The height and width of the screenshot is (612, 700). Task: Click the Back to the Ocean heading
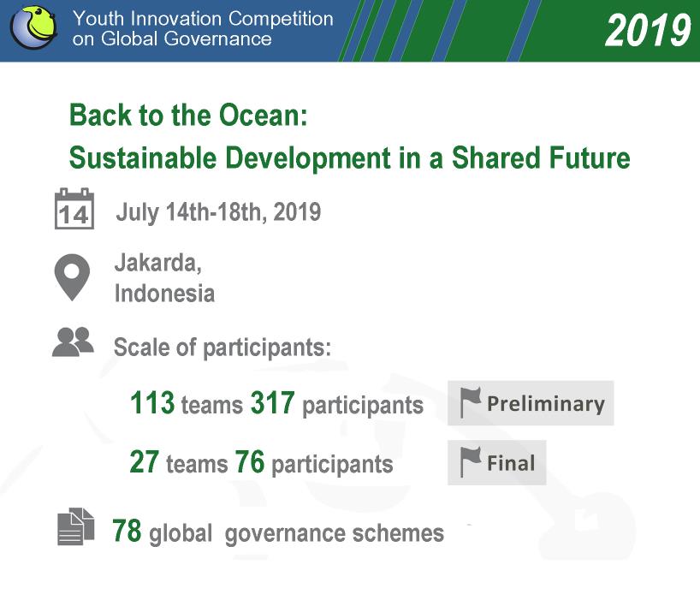coord(188,116)
